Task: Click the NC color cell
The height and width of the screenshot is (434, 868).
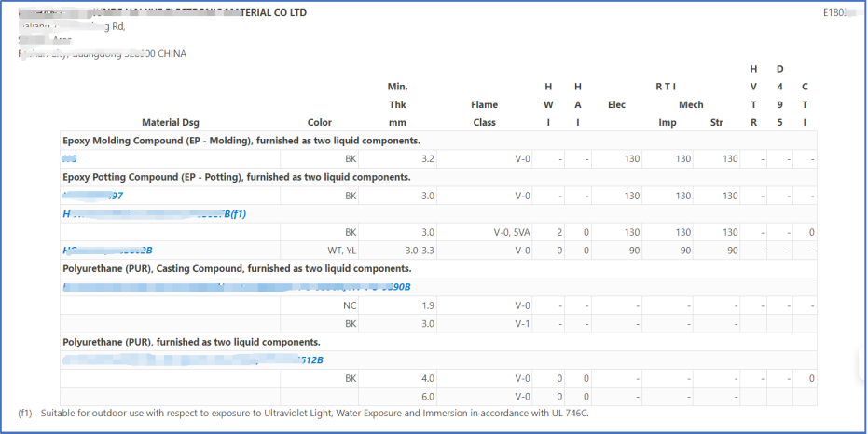Action: (x=320, y=305)
